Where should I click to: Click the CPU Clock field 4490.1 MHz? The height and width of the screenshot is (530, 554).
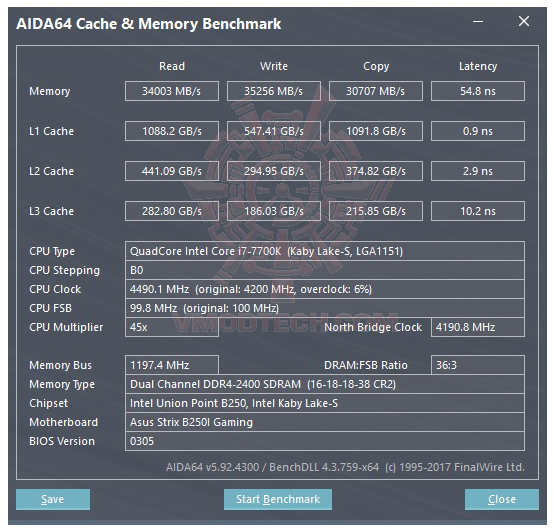(x=325, y=289)
